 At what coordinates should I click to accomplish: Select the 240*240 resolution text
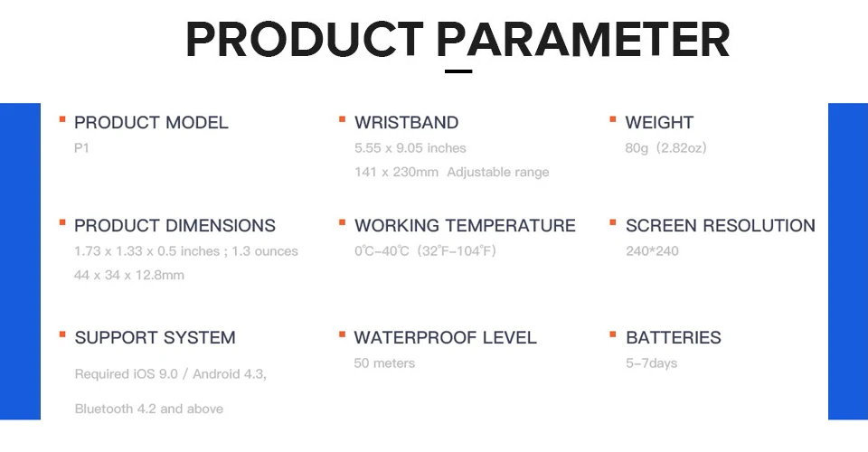pyautogui.click(x=652, y=251)
